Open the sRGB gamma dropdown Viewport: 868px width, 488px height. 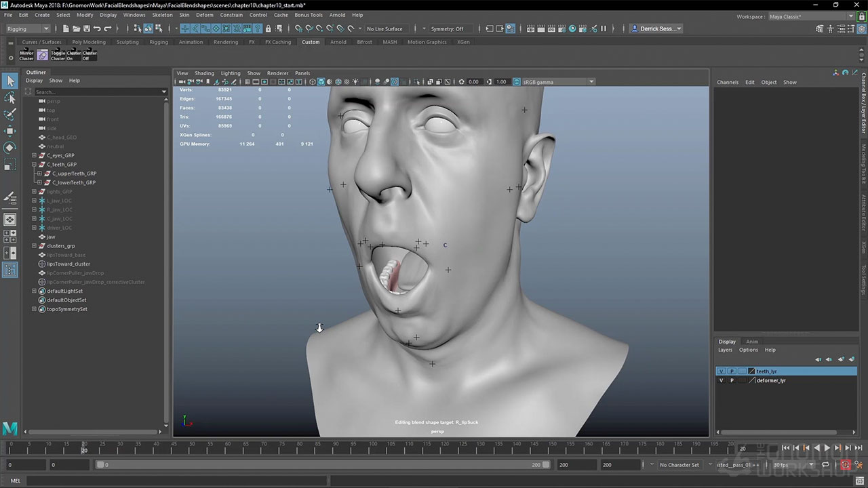pyautogui.click(x=591, y=82)
